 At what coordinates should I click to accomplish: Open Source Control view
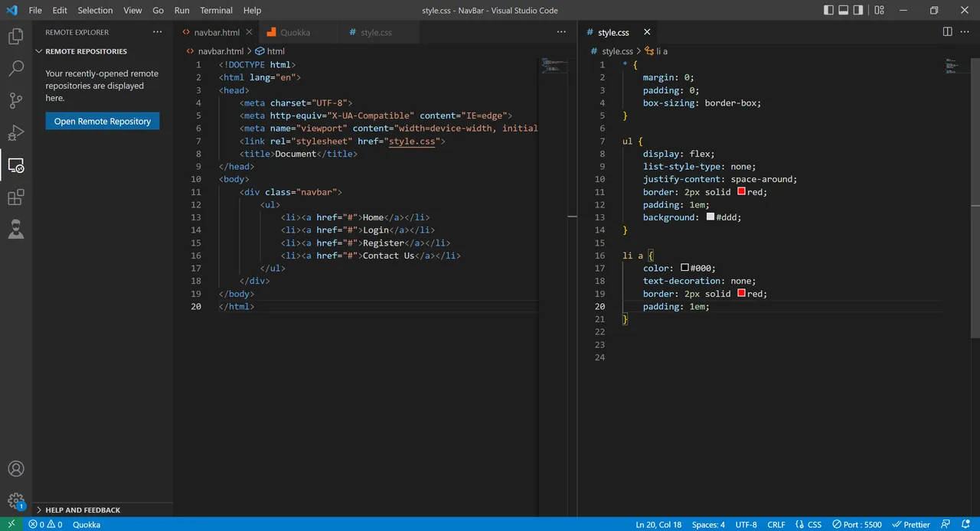click(x=16, y=100)
